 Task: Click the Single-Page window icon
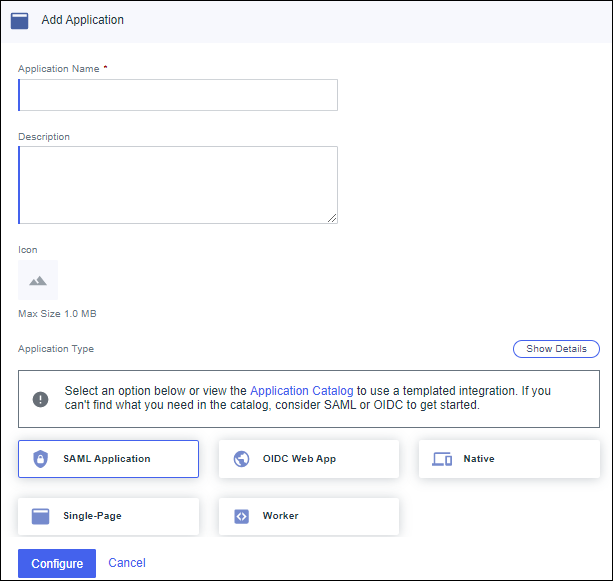pos(40,516)
